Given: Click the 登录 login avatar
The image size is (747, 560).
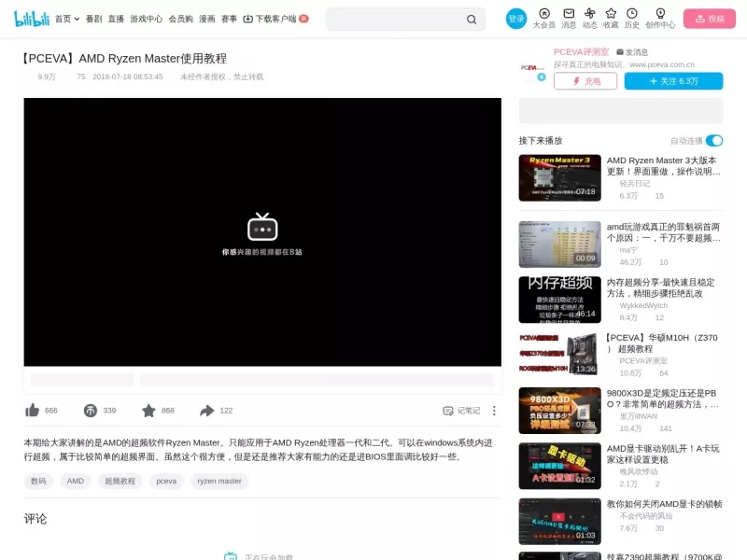Looking at the screenshot, I should pos(516,19).
